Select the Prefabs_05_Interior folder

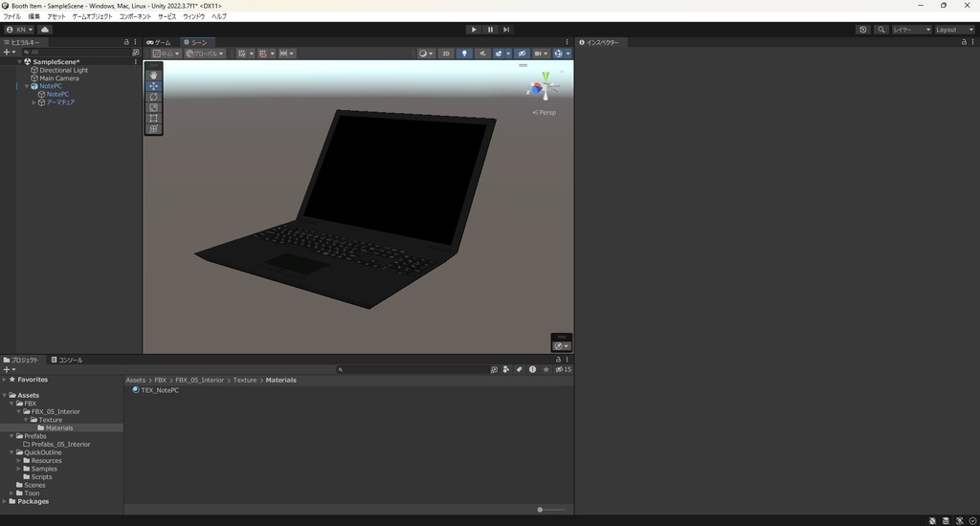60,444
